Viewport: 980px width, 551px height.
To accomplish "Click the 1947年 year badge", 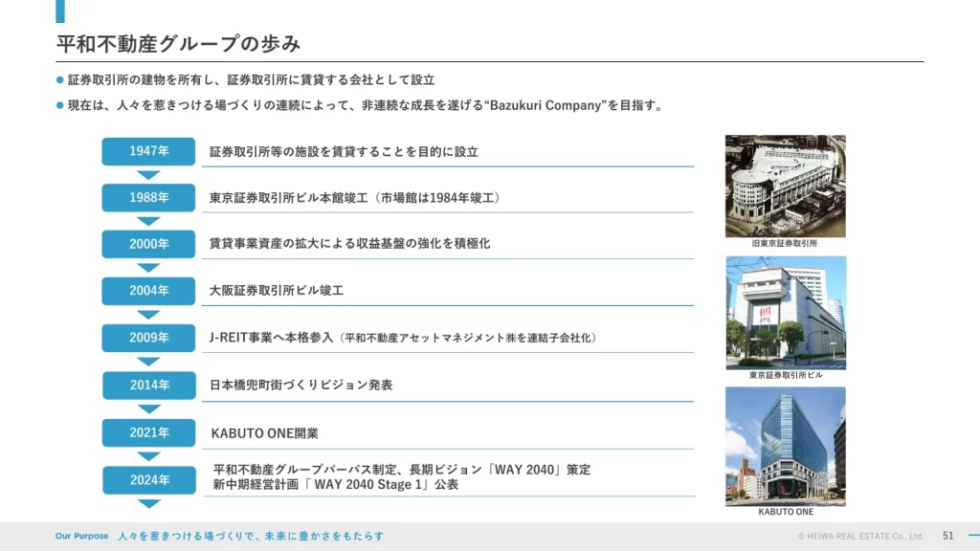I will (x=148, y=151).
